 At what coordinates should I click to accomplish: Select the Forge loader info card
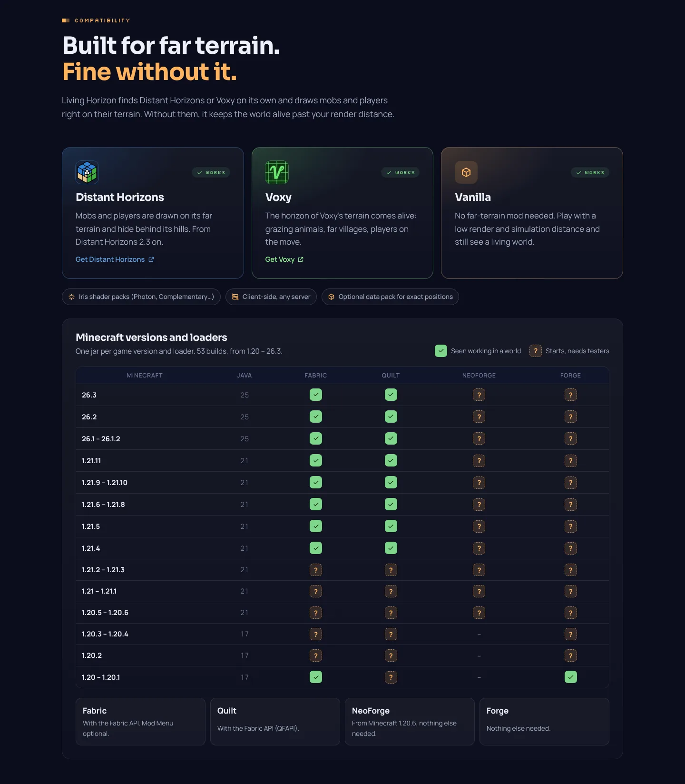pos(544,722)
